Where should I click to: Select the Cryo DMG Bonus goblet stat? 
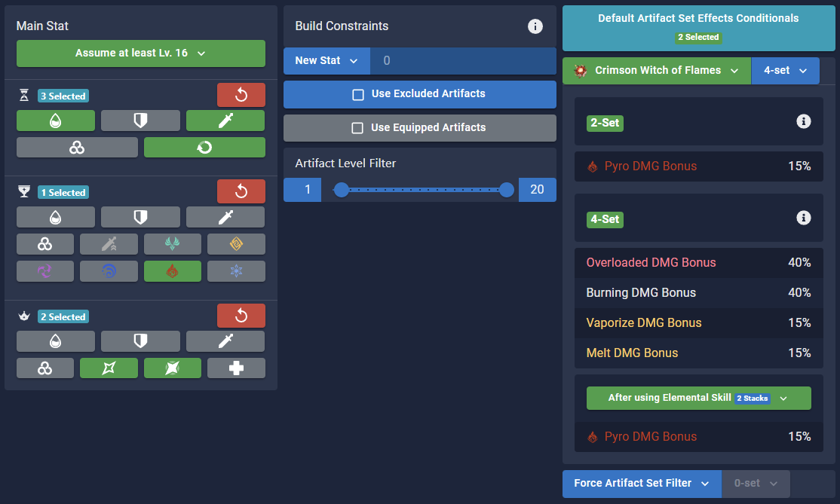(x=236, y=270)
